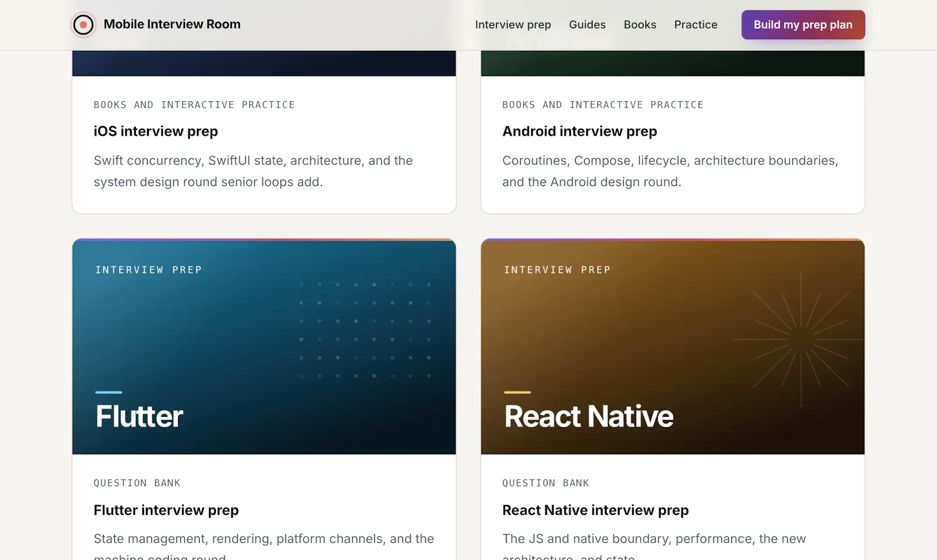Click the starburst graphic on React Native cover
The width and height of the screenshot is (937, 560).
click(800, 339)
